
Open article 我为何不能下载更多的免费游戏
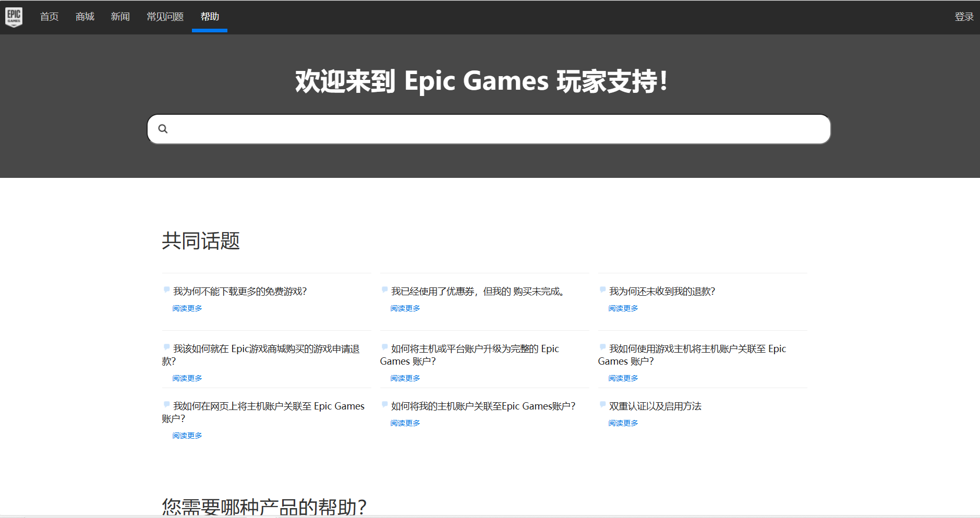(240, 292)
